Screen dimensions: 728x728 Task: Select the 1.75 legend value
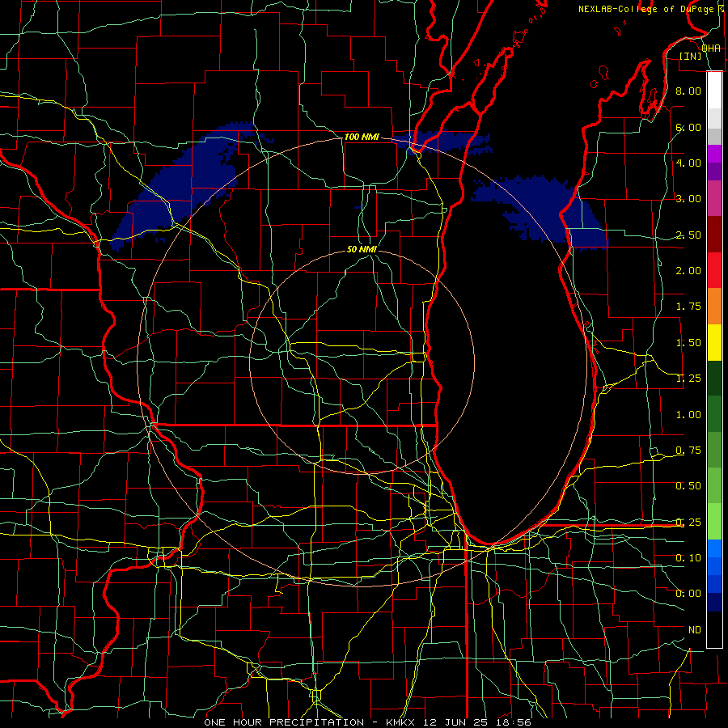pyautogui.click(x=688, y=307)
